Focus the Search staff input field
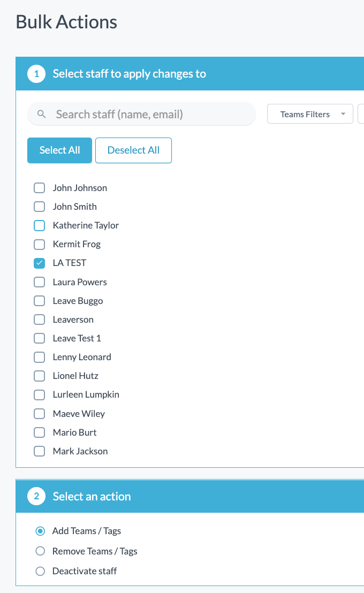The height and width of the screenshot is (593, 364). (141, 114)
